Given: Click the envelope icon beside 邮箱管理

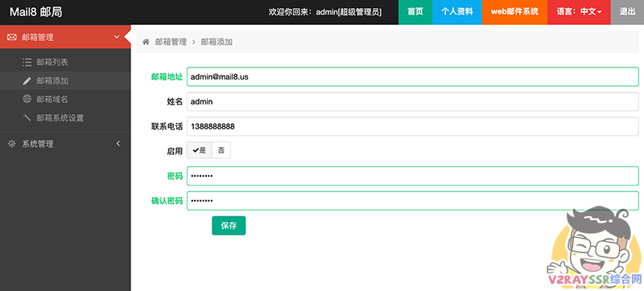Looking at the screenshot, I should tap(12, 37).
